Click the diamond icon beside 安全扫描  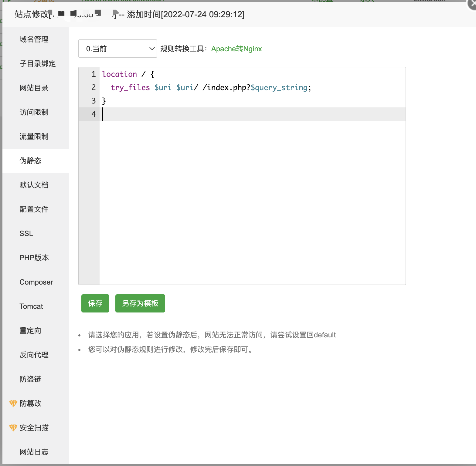pyautogui.click(x=13, y=428)
